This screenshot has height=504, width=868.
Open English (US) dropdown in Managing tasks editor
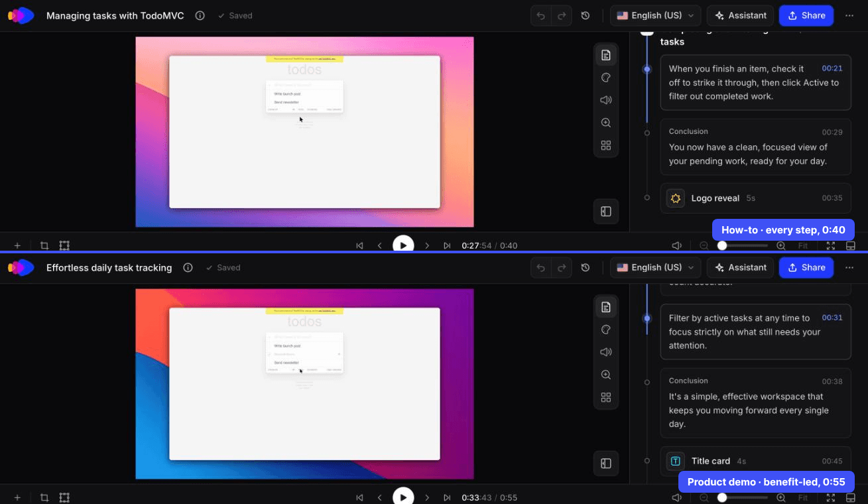point(656,15)
